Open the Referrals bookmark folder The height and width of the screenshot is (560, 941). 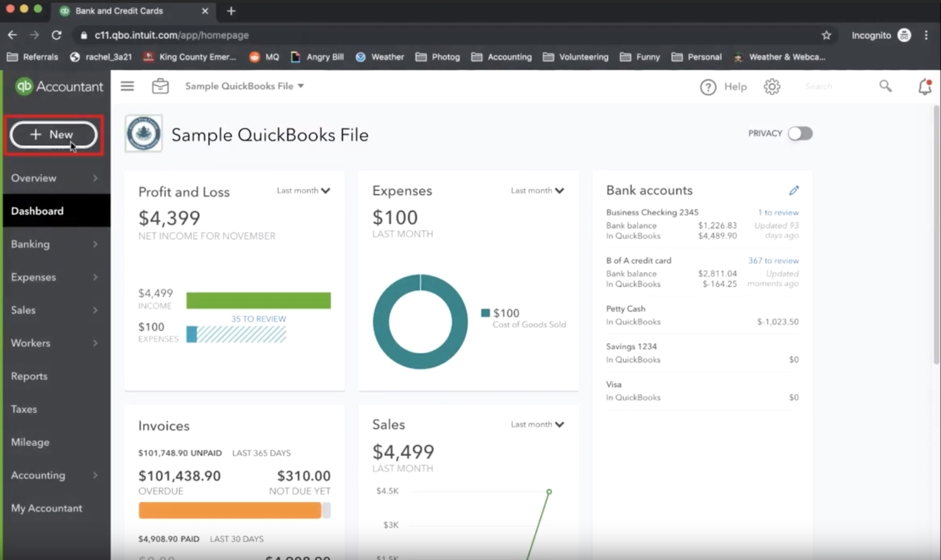click(x=33, y=57)
